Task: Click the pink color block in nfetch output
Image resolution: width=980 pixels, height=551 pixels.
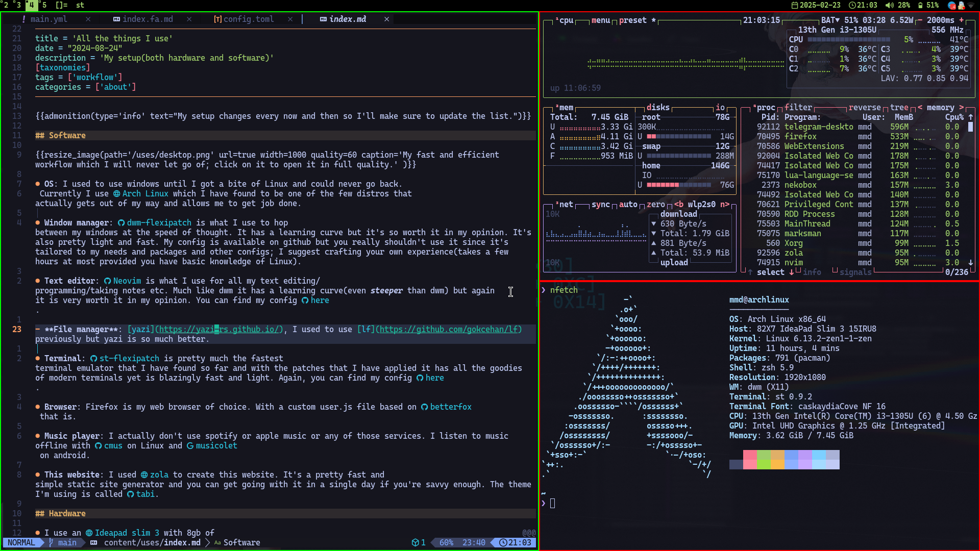Action: tap(750, 460)
